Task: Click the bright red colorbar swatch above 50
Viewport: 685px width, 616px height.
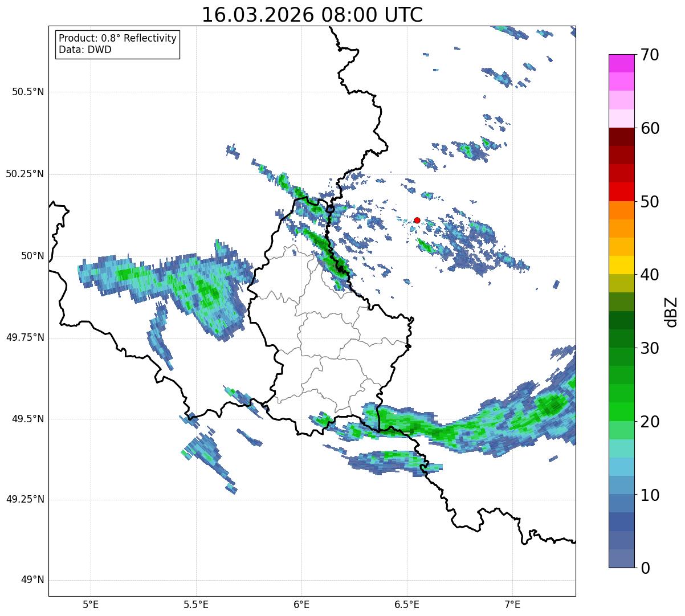Action: pyautogui.click(x=621, y=191)
